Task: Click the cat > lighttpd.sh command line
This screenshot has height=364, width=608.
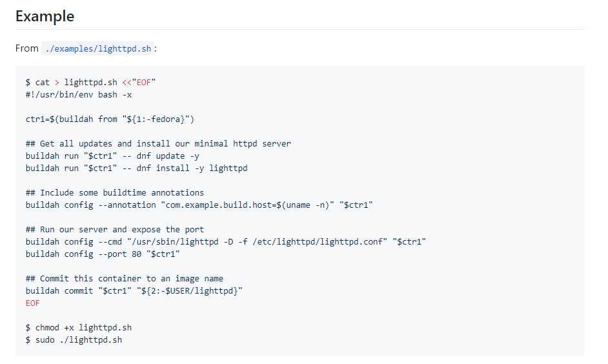Action: 90,82
